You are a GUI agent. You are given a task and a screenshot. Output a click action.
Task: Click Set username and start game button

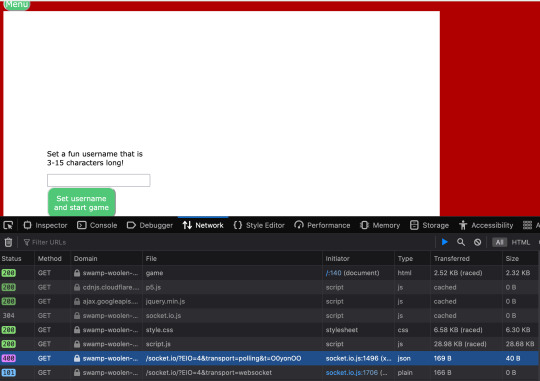pyautogui.click(x=82, y=203)
